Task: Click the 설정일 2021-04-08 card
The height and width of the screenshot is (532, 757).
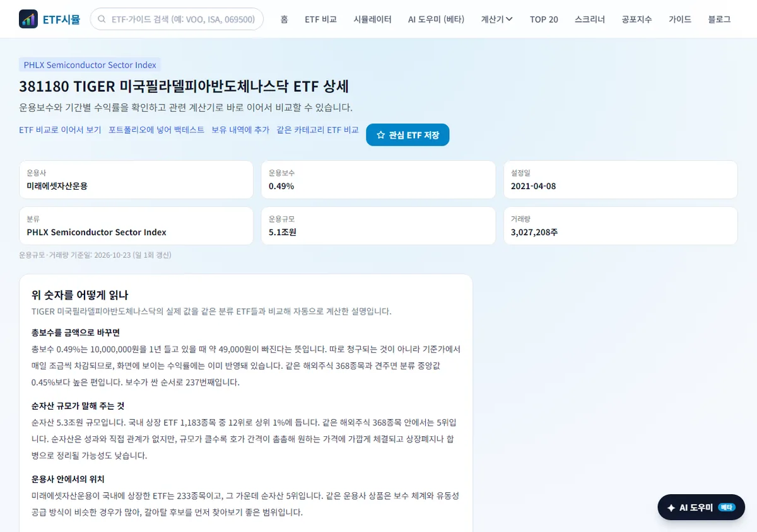Action: 620,180
